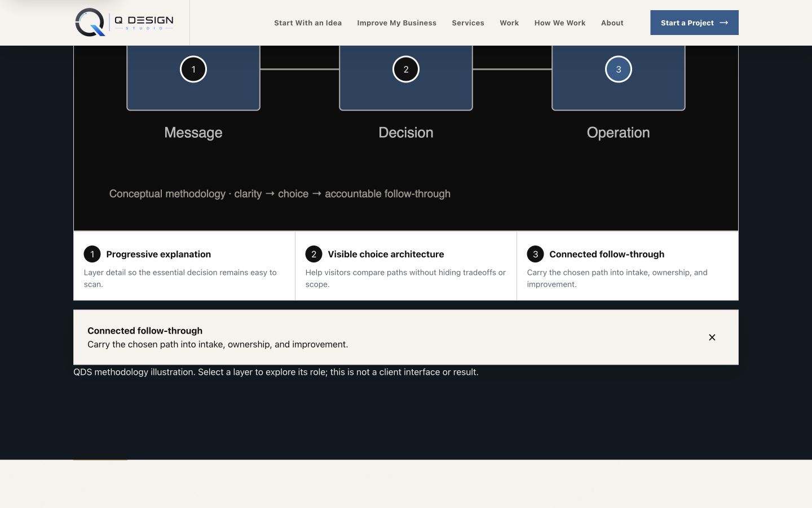
Task: Open the Connected follow-through layer tab
Action: point(628,266)
